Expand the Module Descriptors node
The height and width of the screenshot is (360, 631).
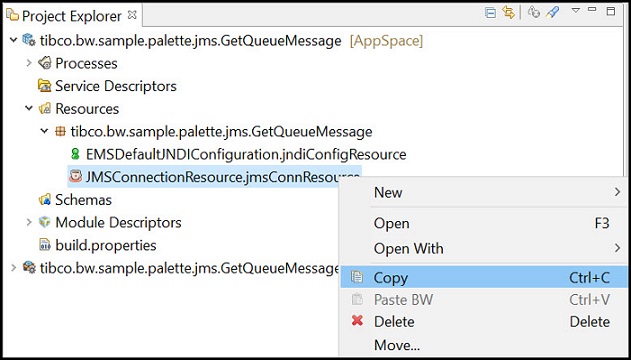coord(29,222)
